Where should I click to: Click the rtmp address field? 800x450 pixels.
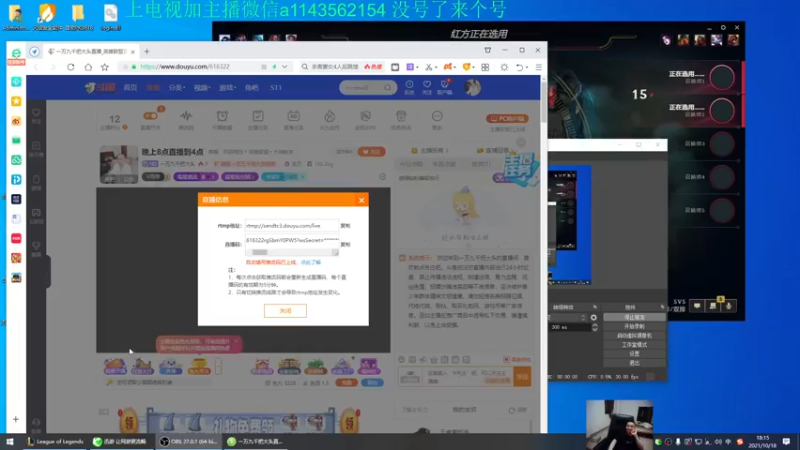click(x=292, y=226)
